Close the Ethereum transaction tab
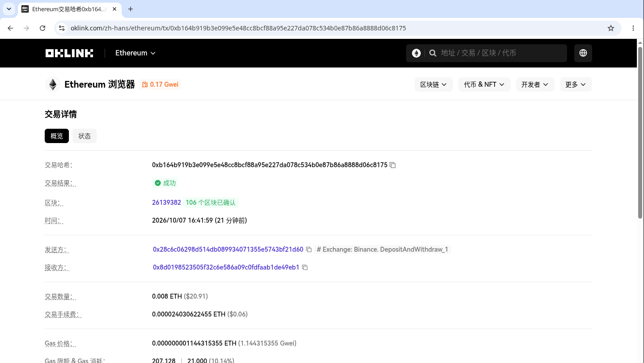The width and height of the screenshot is (644, 363). click(x=115, y=9)
